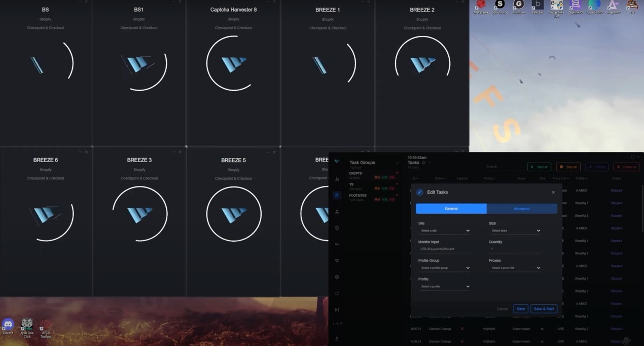Select the CNCPTS task group
Viewport: 644px width, 346px height.
tap(373, 175)
